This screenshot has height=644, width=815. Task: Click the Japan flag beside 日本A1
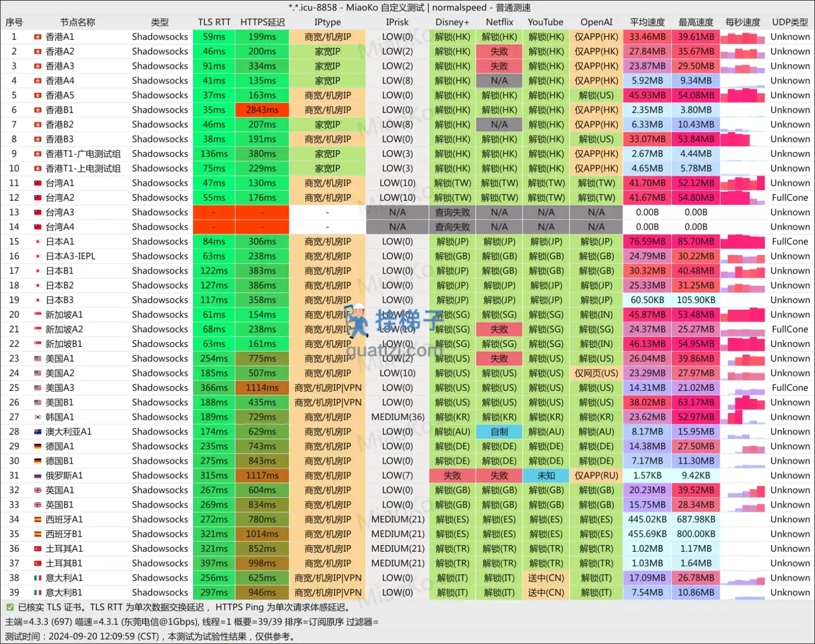coord(38,242)
